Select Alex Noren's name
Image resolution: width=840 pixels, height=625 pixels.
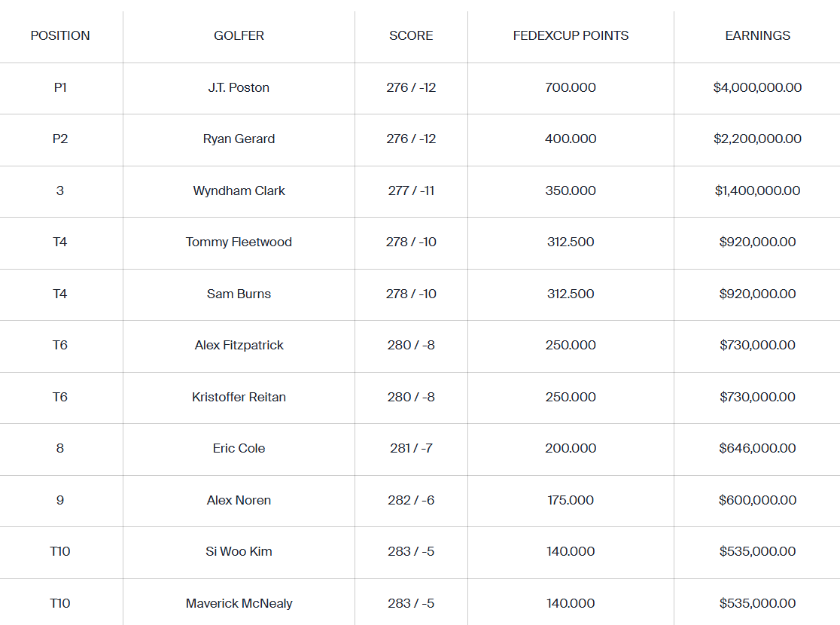(239, 500)
